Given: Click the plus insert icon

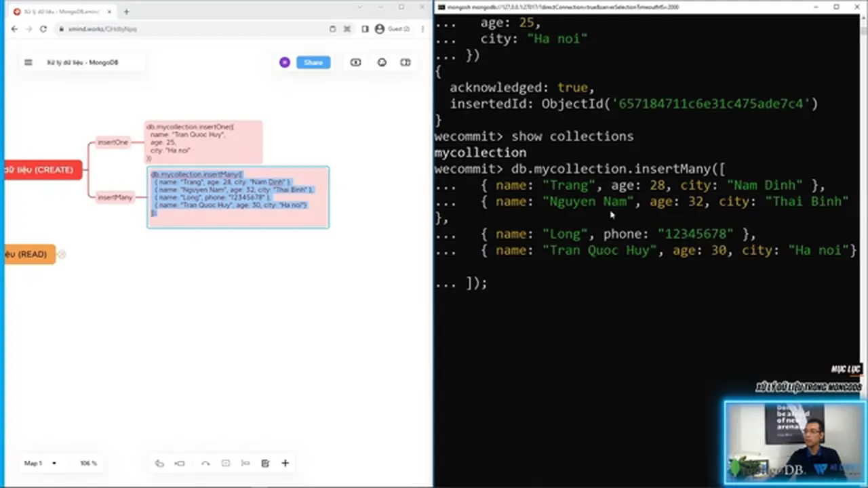Looking at the screenshot, I should pos(285,464).
